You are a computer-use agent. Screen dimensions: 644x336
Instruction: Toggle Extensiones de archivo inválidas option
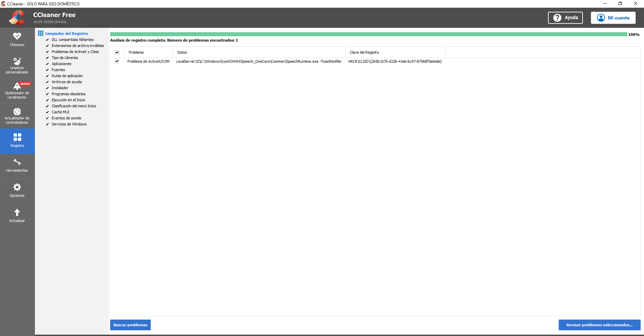(47, 46)
